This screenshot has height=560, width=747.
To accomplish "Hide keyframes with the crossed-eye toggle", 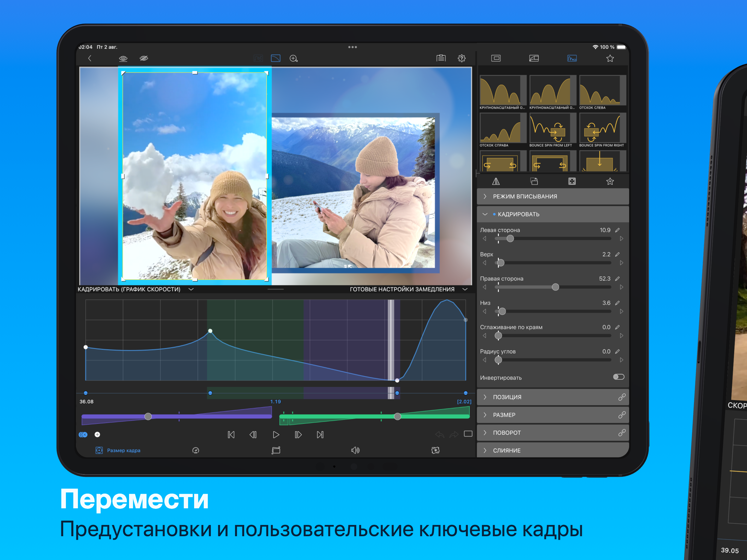I will (144, 58).
